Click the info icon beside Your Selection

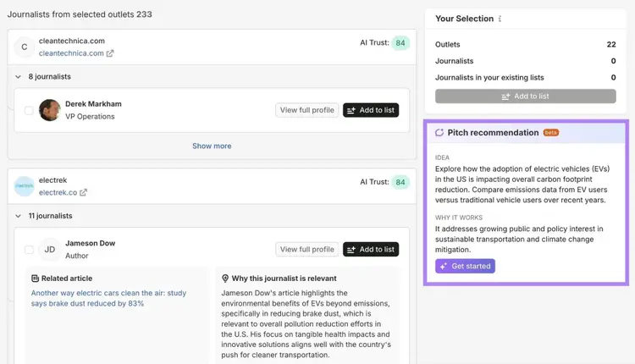pos(500,19)
